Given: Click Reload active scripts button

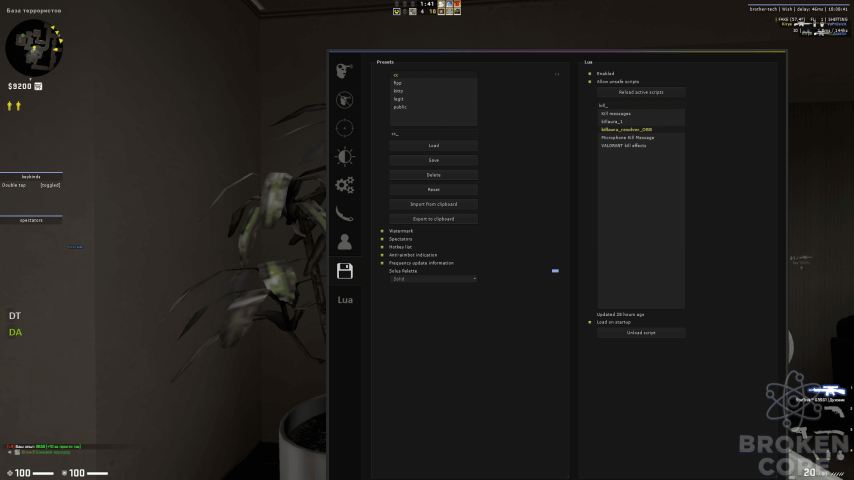Looking at the screenshot, I should (x=641, y=92).
